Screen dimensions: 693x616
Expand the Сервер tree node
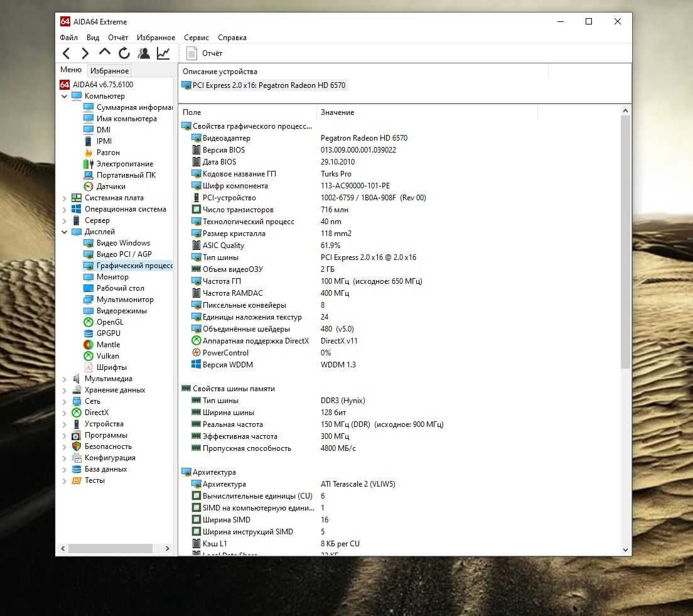coord(65,220)
